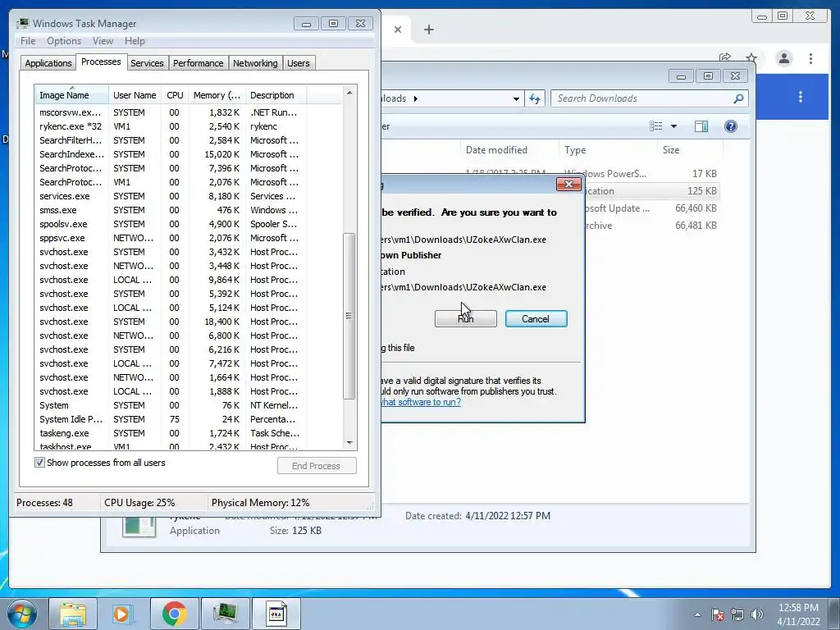Viewport: 840px width, 630px height.
Task: Click the process list scroll down arrow
Action: [349, 443]
